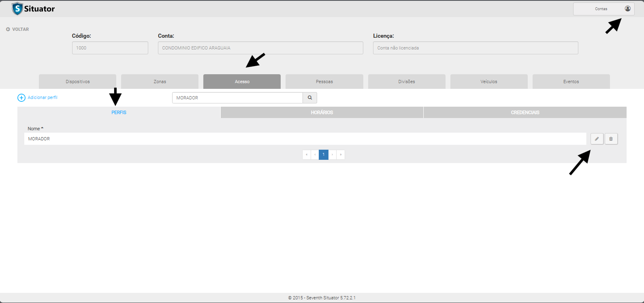Open the Veículos tab
This screenshot has height=303, width=644.
tap(488, 82)
